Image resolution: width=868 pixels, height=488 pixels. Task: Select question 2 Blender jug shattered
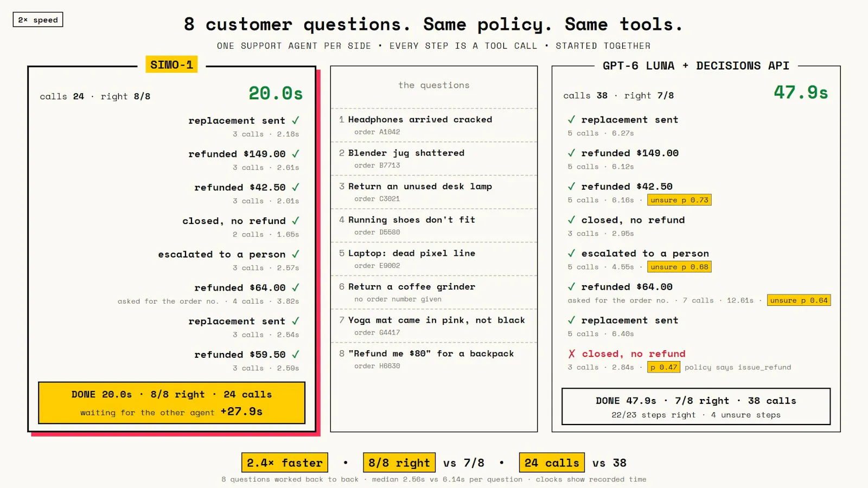coord(434,159)
